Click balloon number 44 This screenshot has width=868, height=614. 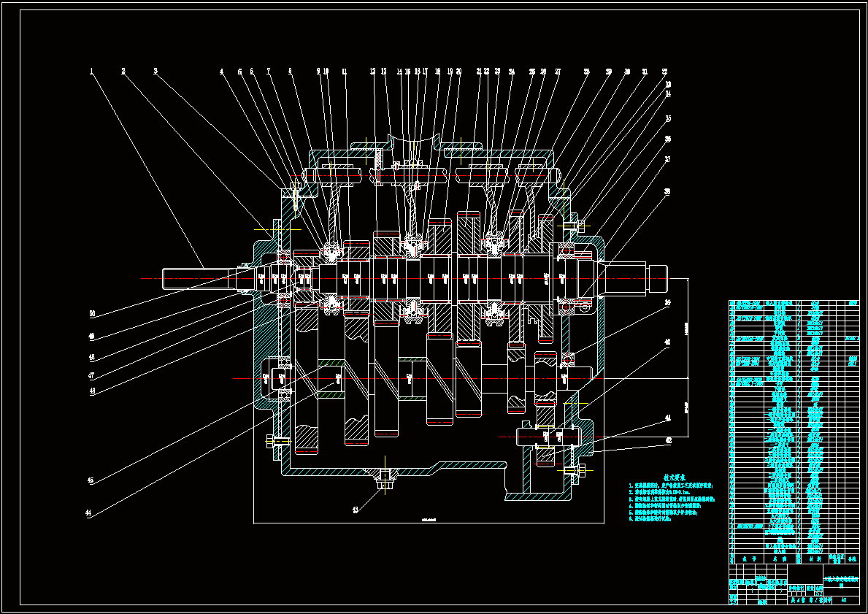(x=88, y=513)
